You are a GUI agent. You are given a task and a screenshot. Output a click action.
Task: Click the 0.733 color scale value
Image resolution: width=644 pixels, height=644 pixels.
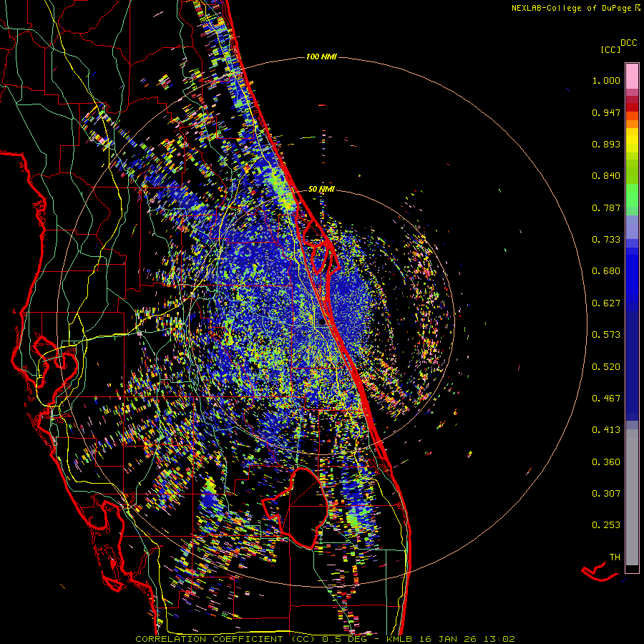tap(606, 240)
